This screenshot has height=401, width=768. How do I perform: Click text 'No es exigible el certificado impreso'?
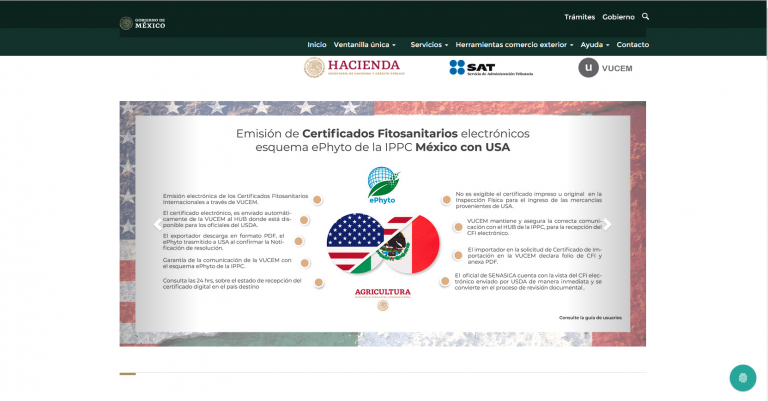point(514,194)
